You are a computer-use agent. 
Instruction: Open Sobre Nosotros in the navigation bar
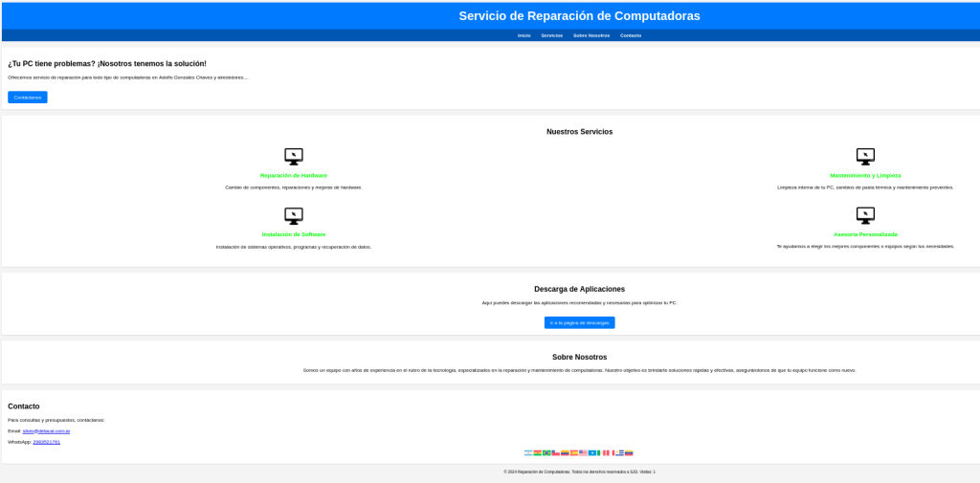pos(591,35)
